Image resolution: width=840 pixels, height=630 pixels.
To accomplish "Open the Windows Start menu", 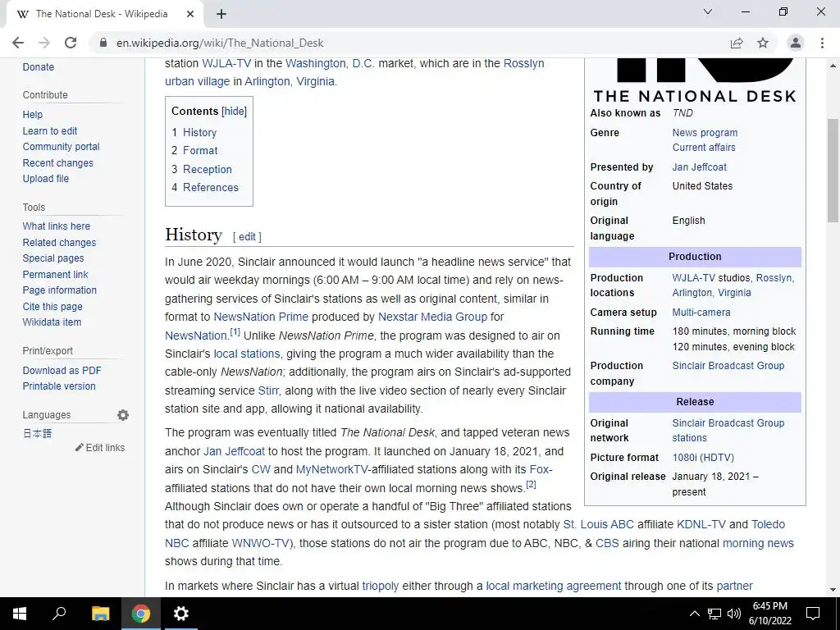I will [20, 614].
